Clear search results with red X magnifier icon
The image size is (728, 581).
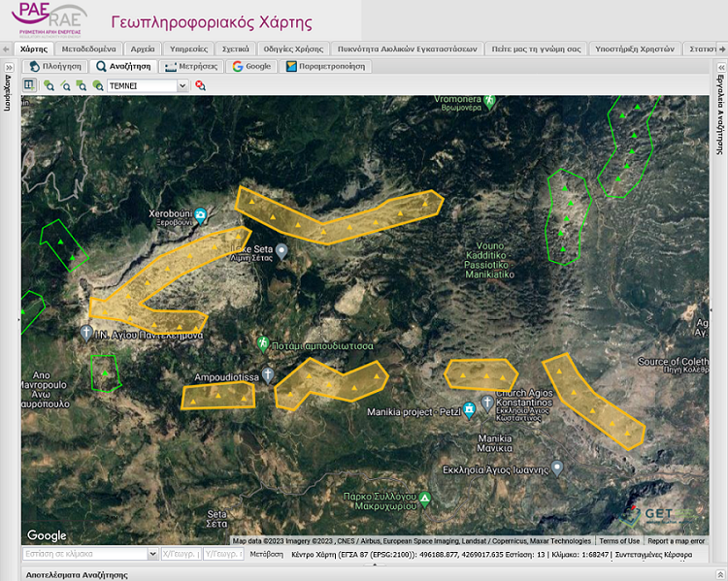click(200, 85)
